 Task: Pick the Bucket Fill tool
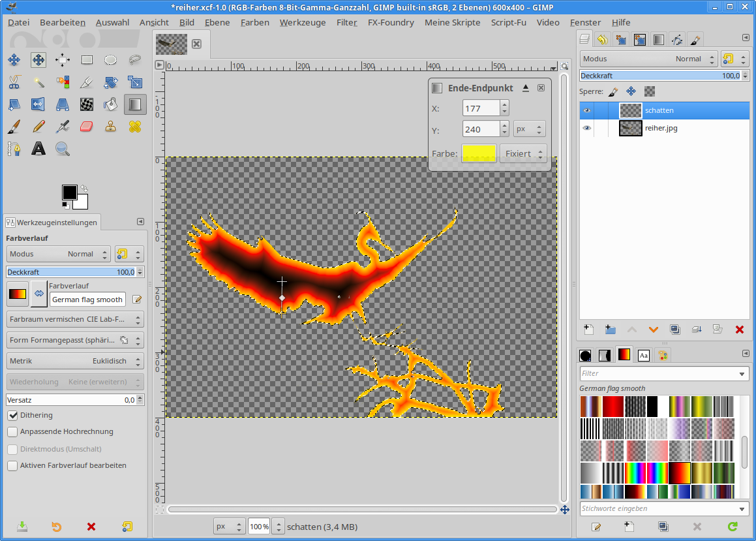tap(111, 104)
